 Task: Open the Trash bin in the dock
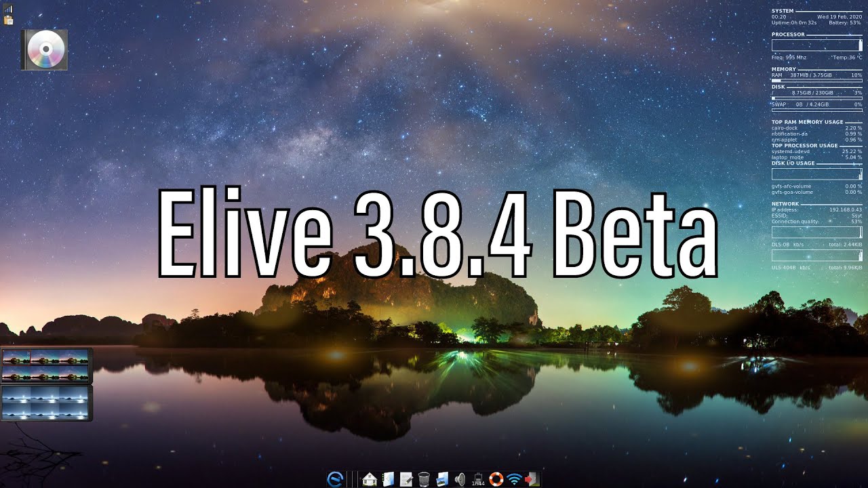(x=424, y=479)
